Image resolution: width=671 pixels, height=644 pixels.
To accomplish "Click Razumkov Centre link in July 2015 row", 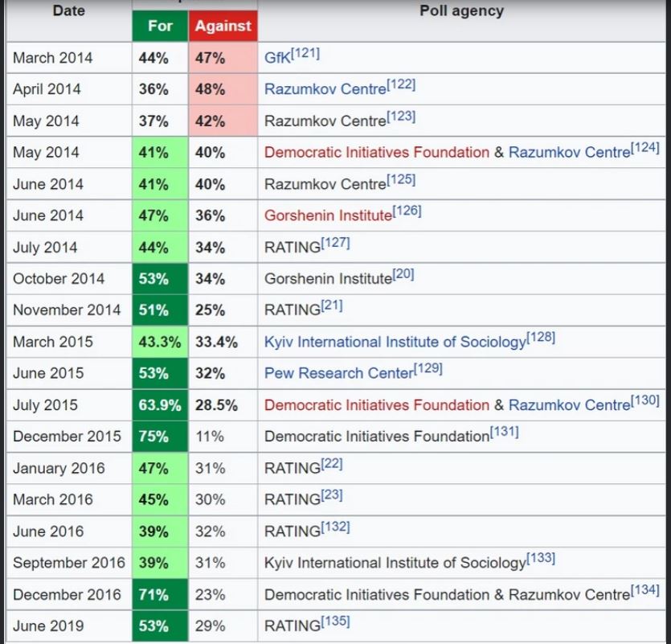I will pyautogui.click(x=569, y=406).
